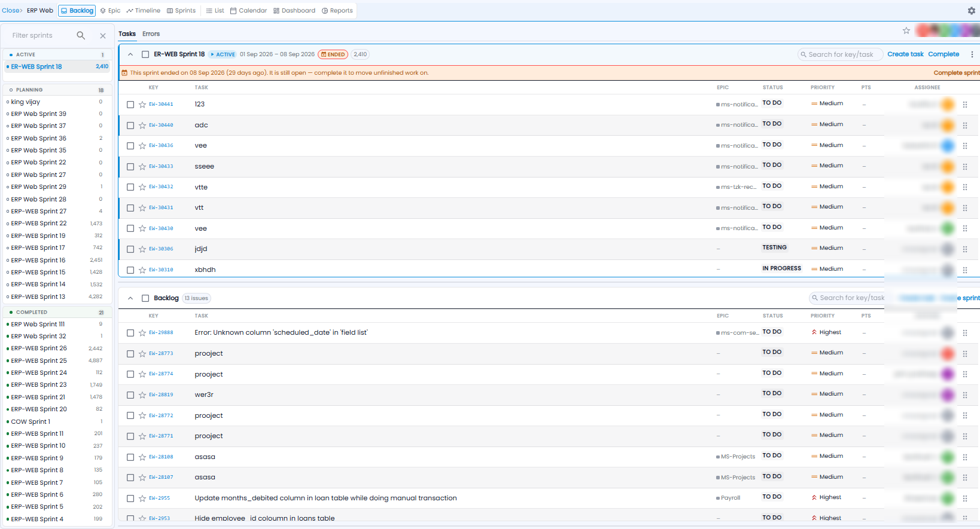980x529 pixels.
Task: Star the task EW-30432 vtte
Action: (x=142, y=187)
